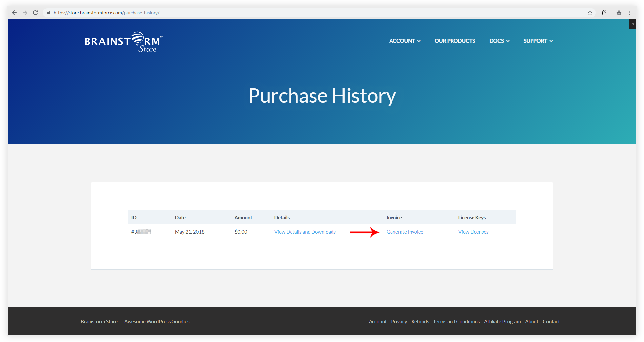
Task: Open the OUR PRODUCTS page
Action: point(455,41)
